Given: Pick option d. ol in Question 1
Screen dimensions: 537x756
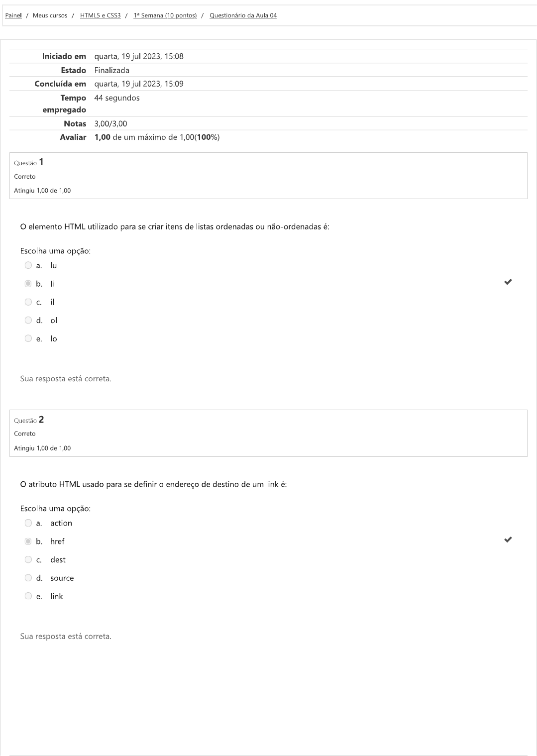Looking at the screenshot, I should [28, 321].
